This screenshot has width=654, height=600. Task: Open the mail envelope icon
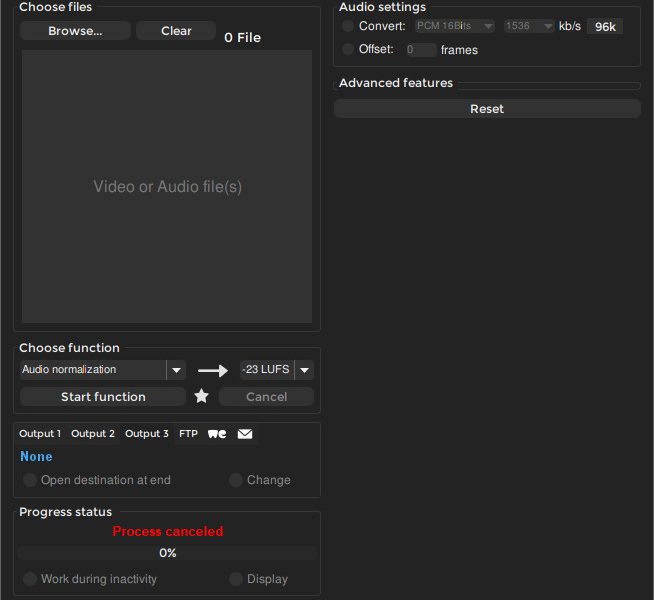245,434
